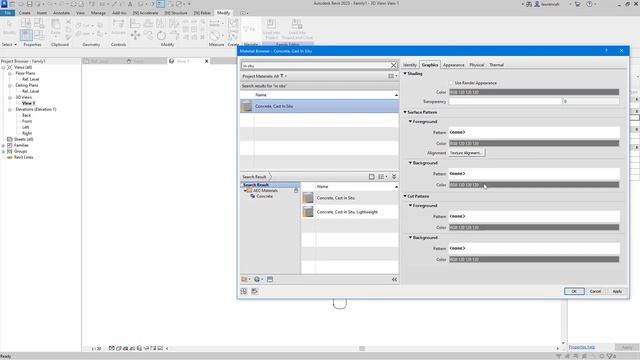Open Project Materials: All filter dropdown
Viewport: 640px width, 360px height.
click(x=264, y=76)
